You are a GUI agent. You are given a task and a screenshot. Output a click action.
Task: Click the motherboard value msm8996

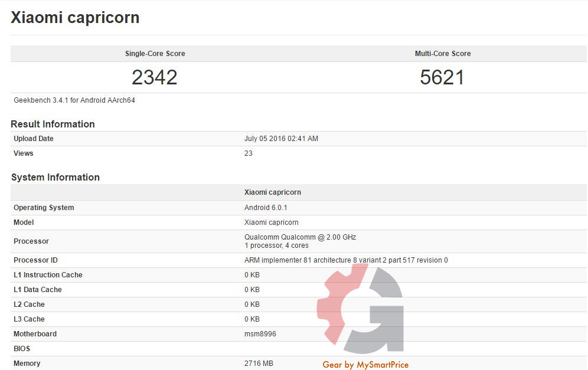tap(260, 333)
